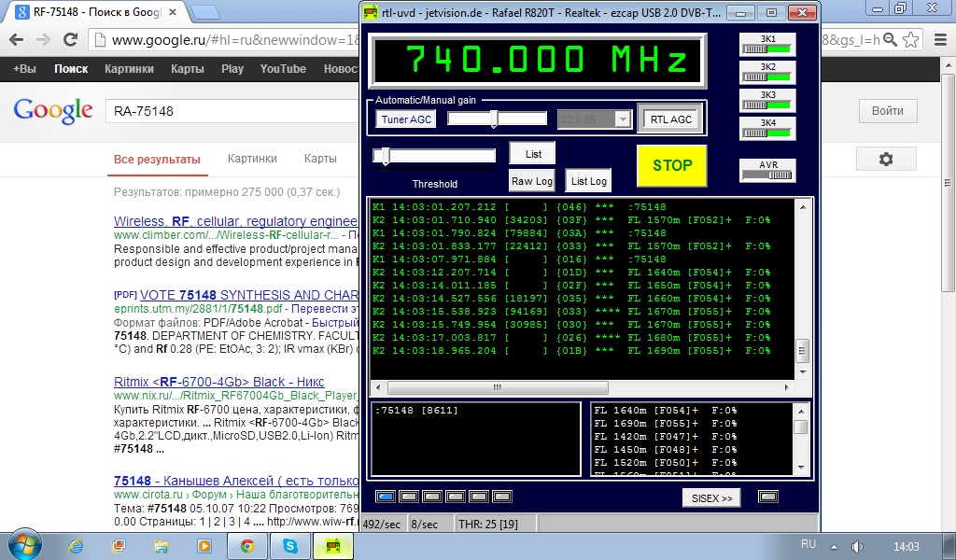Open the List button
The height and width of the screenshot is (560, 956).
[x=533, y=154]
